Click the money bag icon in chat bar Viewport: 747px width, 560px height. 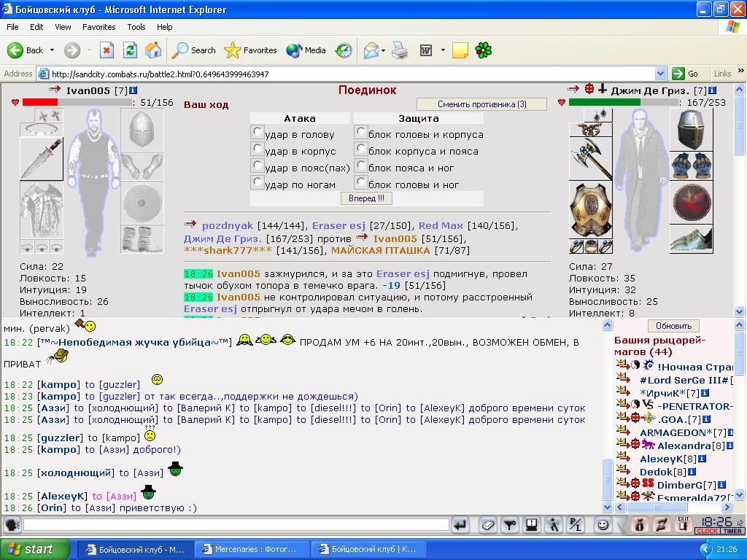point(639,525)
